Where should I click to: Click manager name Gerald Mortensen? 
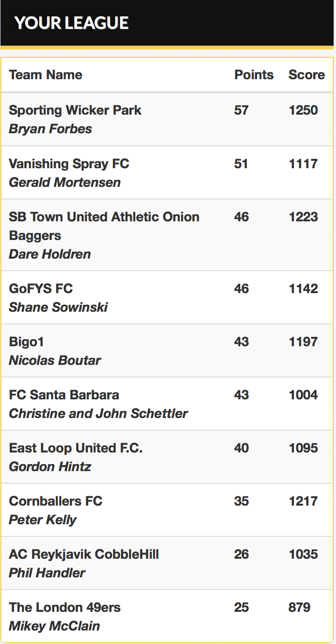(x=65, y=182)
